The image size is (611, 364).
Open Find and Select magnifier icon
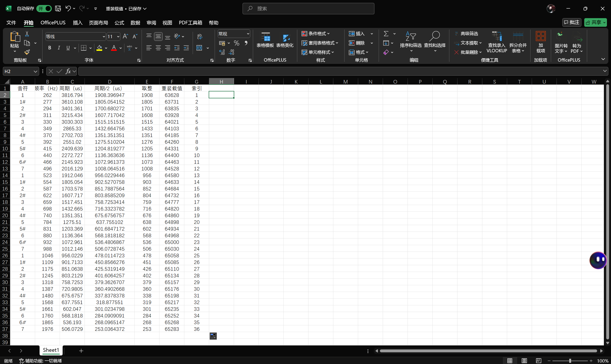point(434,37)
